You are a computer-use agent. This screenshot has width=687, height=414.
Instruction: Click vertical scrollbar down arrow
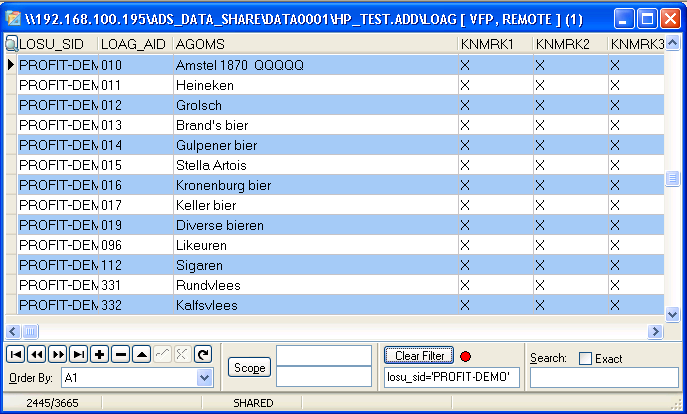[673, 314]
